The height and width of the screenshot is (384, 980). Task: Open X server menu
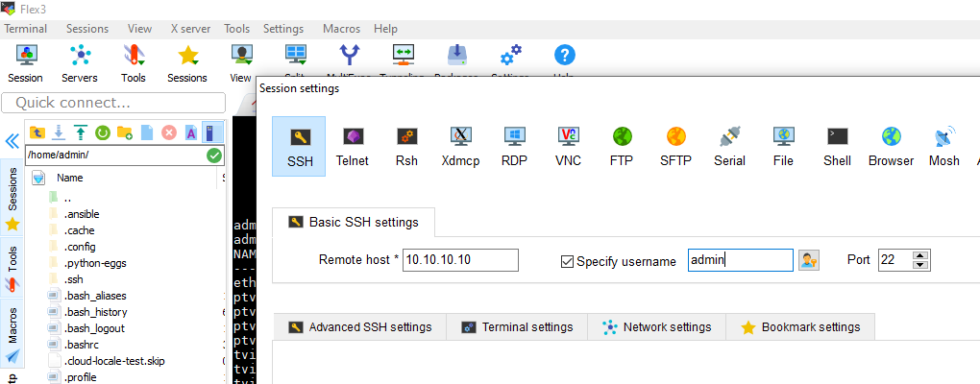click(x=190, y=29)
